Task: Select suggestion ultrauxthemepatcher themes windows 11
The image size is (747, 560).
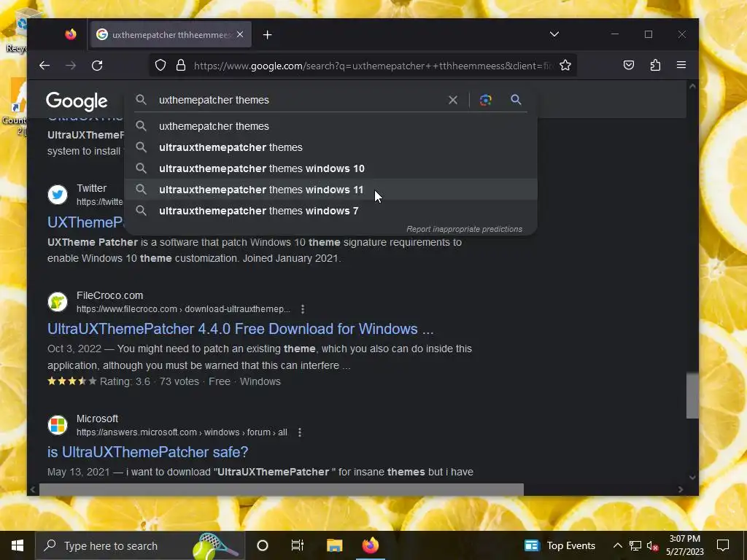Action: click(x=330, y=190)
